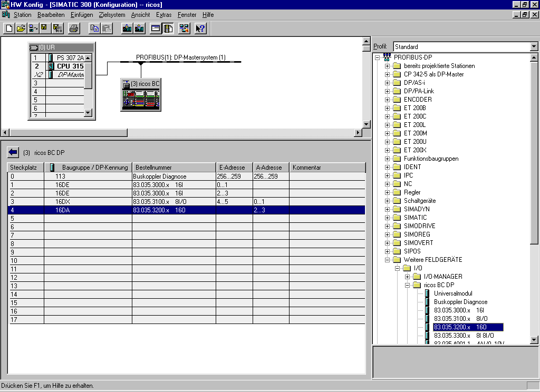Image resolution: width=540 pixels, height=392 pixels.
Task: Expand the CP 342-5 als DP-Master node
Action: point(387,74)
